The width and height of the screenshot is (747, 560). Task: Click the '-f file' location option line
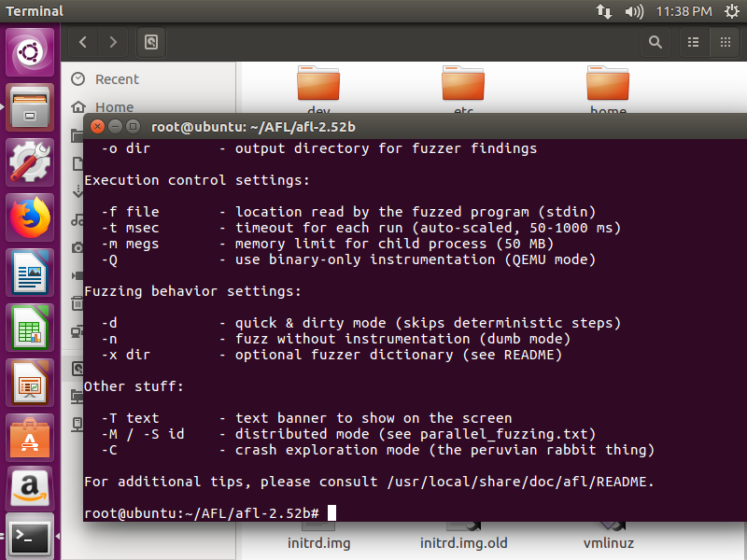coord(348,213)
